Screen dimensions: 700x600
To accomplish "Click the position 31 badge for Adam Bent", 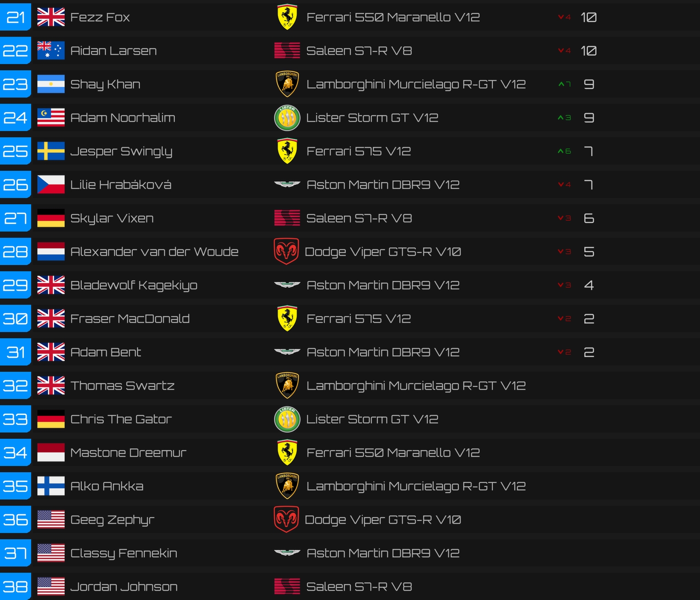I will (x=16, y=352).
